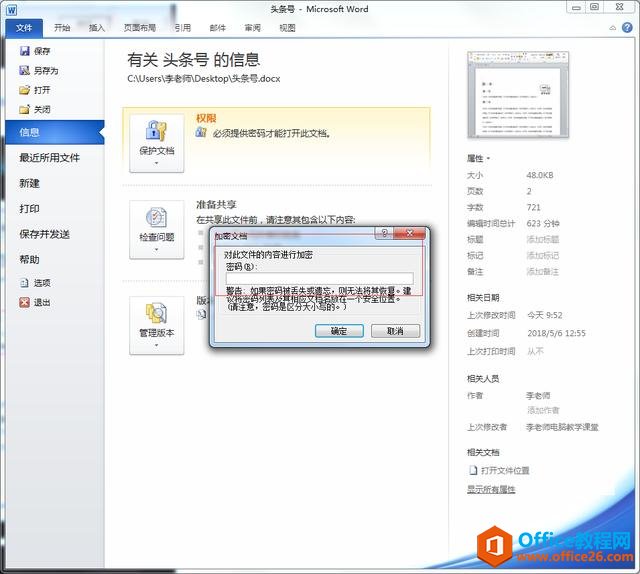Viewport: 640px width, 574px height.
Task: Click the minimize ribbon caret icon
Action: coord(613,28)
